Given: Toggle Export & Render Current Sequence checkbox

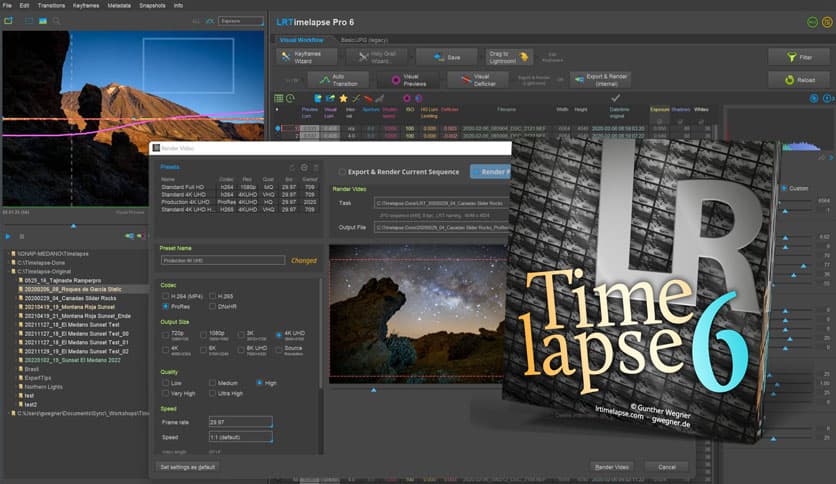Looking at the screenshot, I should coord(342,172).
